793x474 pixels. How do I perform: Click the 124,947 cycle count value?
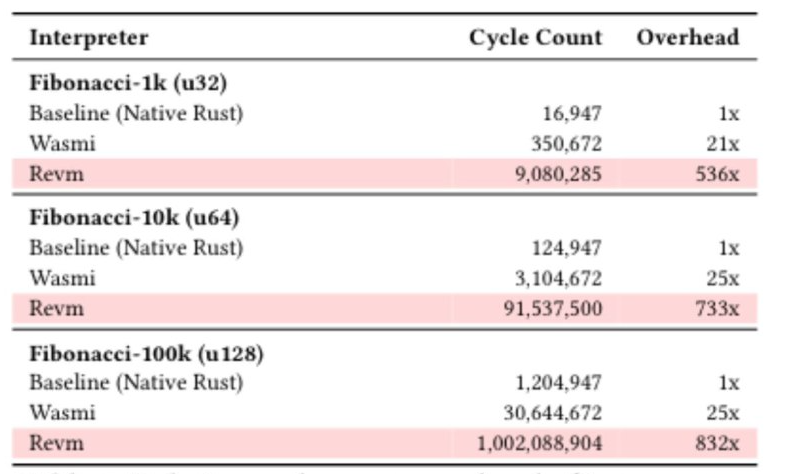tap(566, 248)
